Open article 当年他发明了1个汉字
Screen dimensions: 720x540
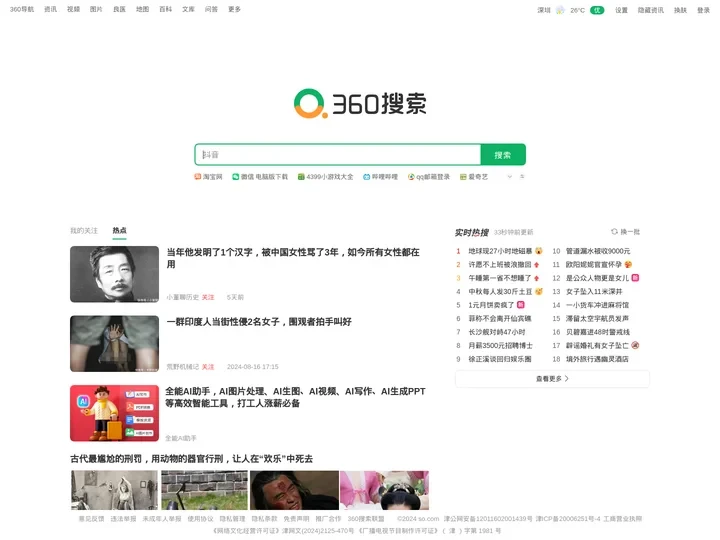293,258
